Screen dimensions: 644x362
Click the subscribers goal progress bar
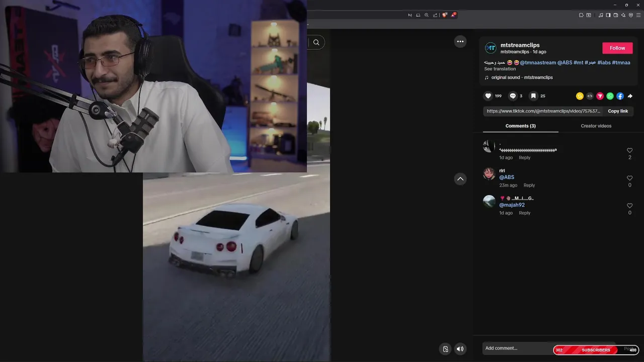596,350
